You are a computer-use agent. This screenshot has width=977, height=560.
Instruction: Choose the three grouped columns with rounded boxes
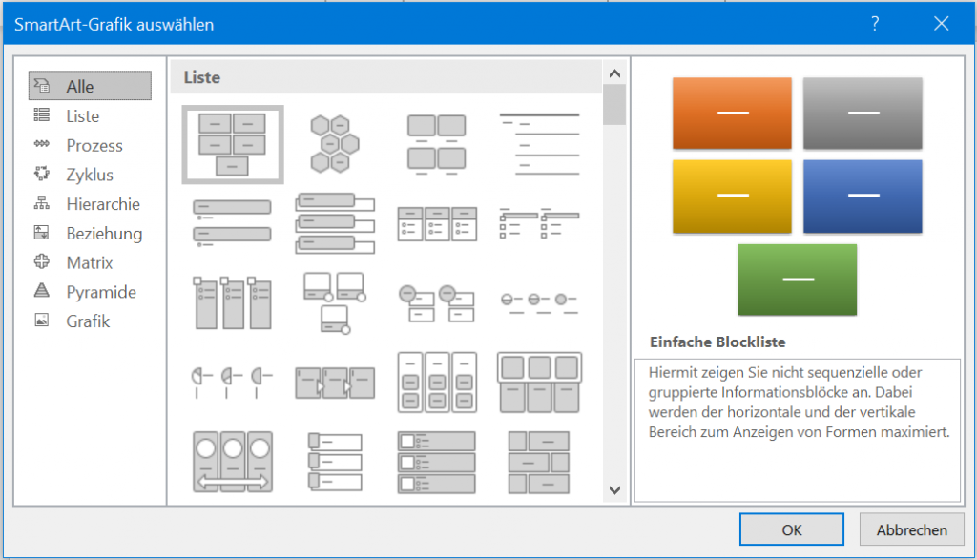(x=437, y=382)
